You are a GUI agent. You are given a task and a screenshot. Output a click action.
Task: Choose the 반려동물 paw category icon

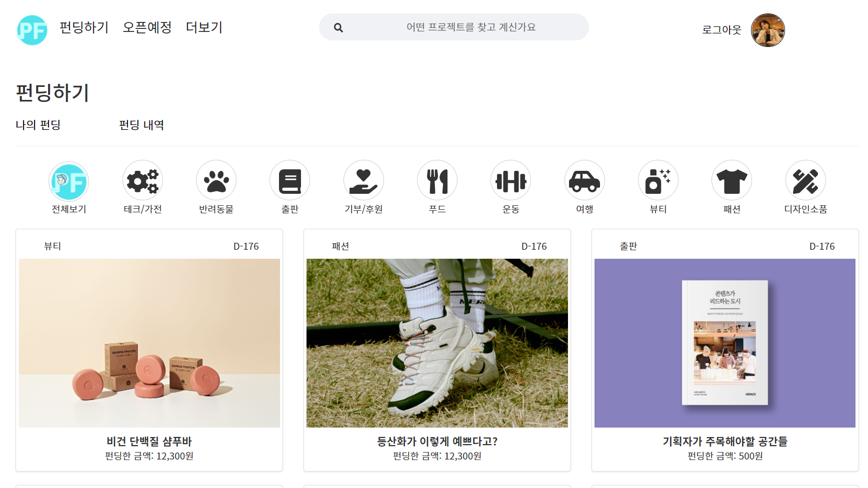[x=216, y=180]
